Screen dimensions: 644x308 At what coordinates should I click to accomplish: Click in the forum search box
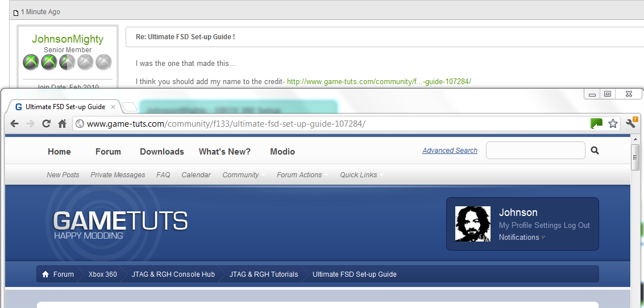click(x=535, y=150)
